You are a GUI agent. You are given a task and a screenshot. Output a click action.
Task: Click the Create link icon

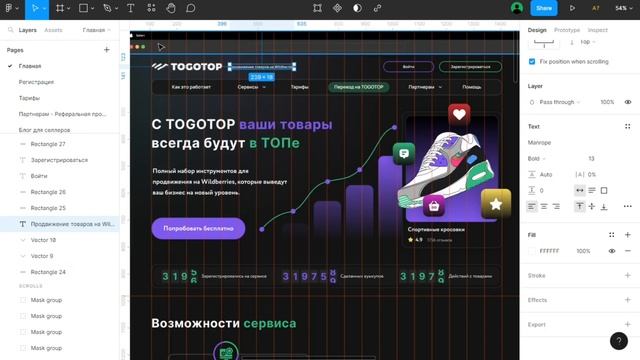coord(377,8)
